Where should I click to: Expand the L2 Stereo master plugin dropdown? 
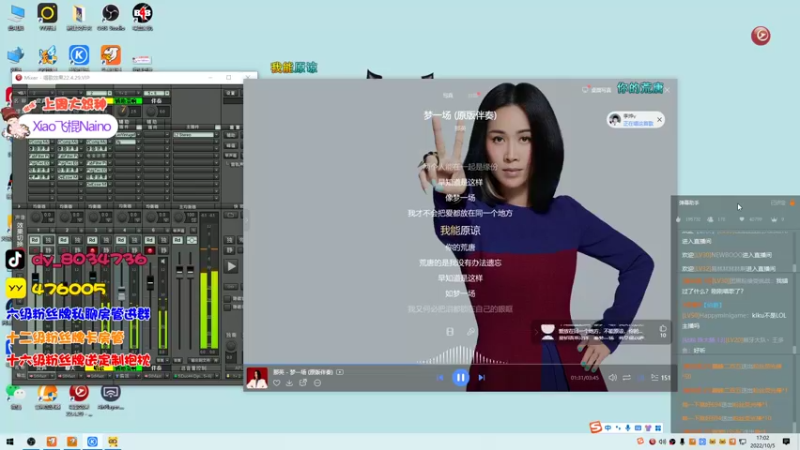click(x=216, y=135)
